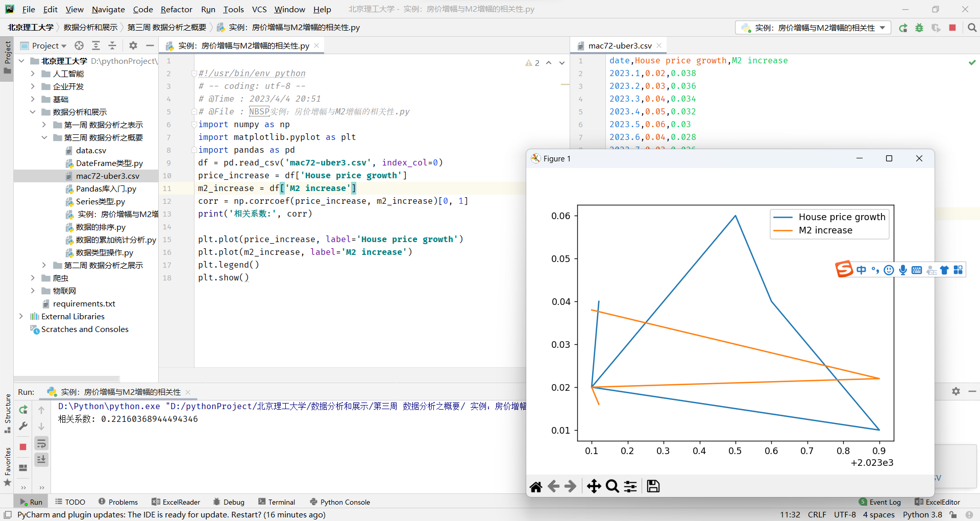Go back to previous view in Figure 1
This screenshot has height=521, width=980.
[553, 486]
